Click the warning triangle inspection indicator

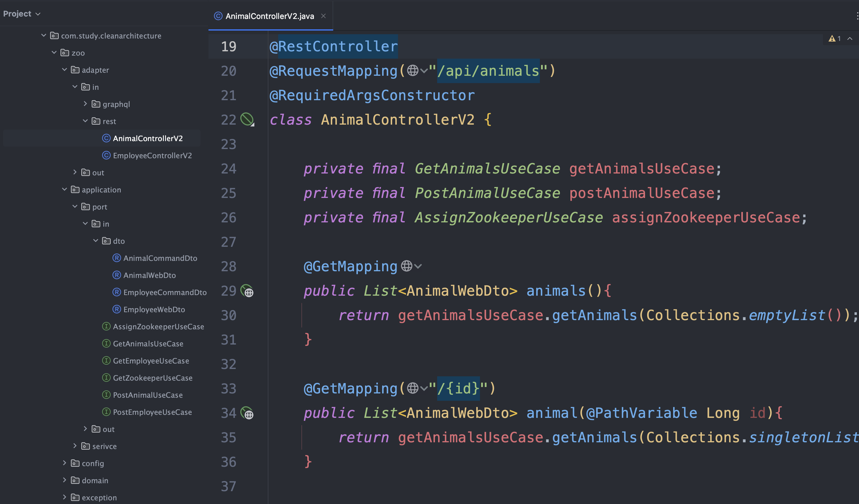click(832, 38)
